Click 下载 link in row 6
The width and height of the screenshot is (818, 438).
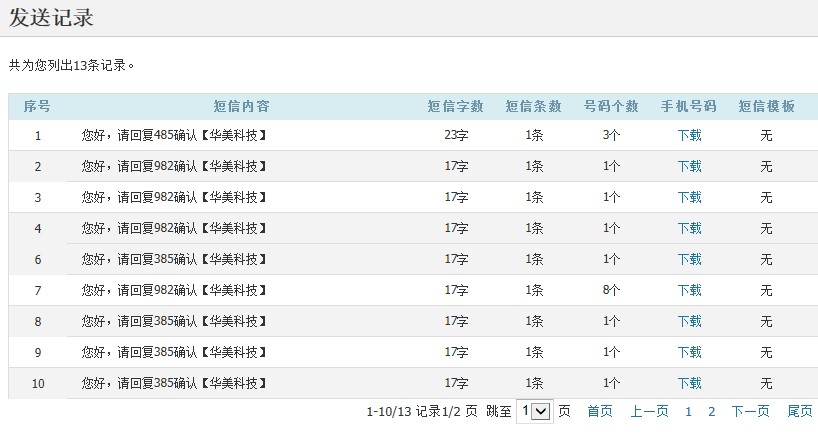coord(689,260)
